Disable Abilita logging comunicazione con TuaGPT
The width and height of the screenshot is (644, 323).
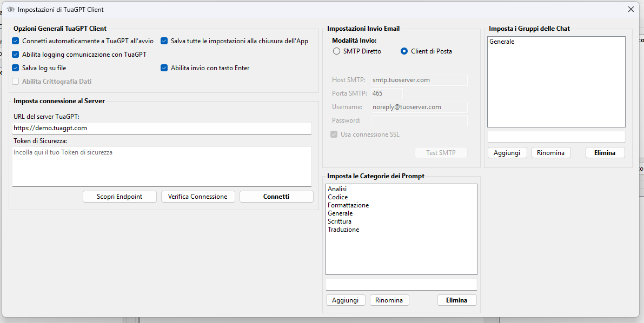[x=16, y=55]
